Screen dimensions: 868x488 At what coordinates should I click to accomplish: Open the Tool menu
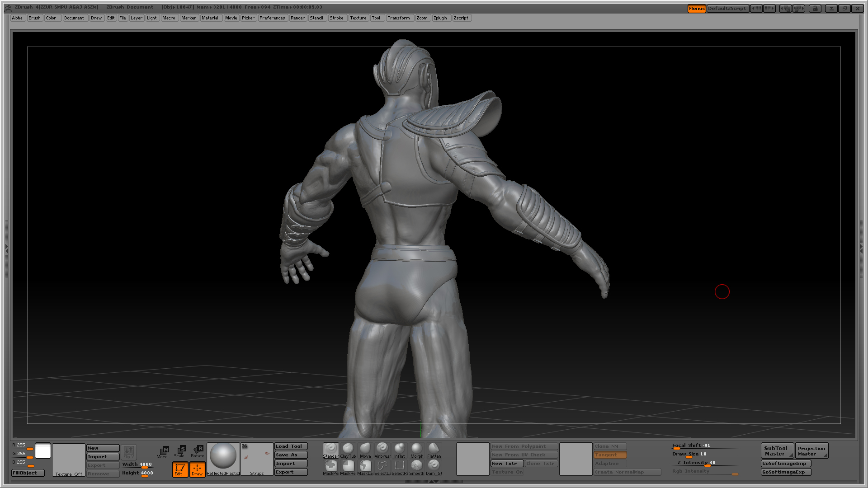coord(377,18)
